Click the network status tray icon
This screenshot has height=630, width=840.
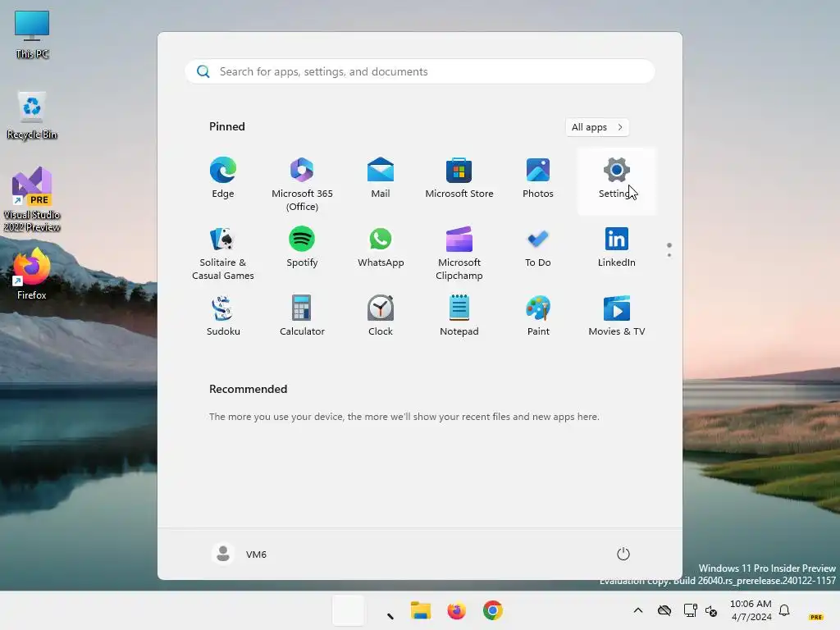[x=690, y=610]
